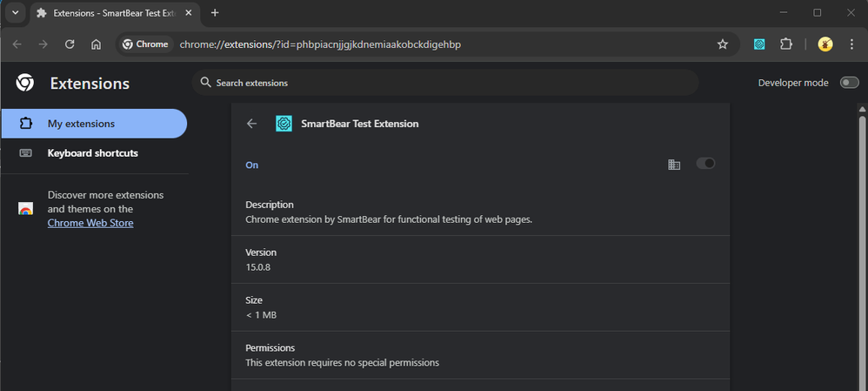This screenshot has height=391, width=868.
Task: Click the managed-by-organization building icon
Action: tap(674, 165)
